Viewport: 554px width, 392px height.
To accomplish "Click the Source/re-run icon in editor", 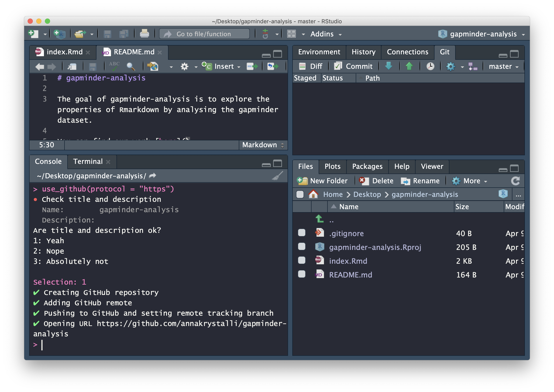I will pos(273,66).
